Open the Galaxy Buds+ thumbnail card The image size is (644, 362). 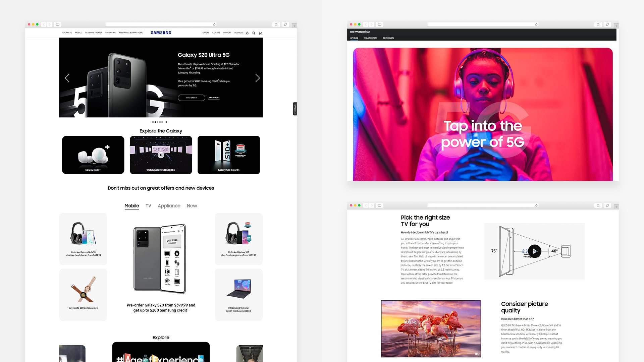[93, 155]
